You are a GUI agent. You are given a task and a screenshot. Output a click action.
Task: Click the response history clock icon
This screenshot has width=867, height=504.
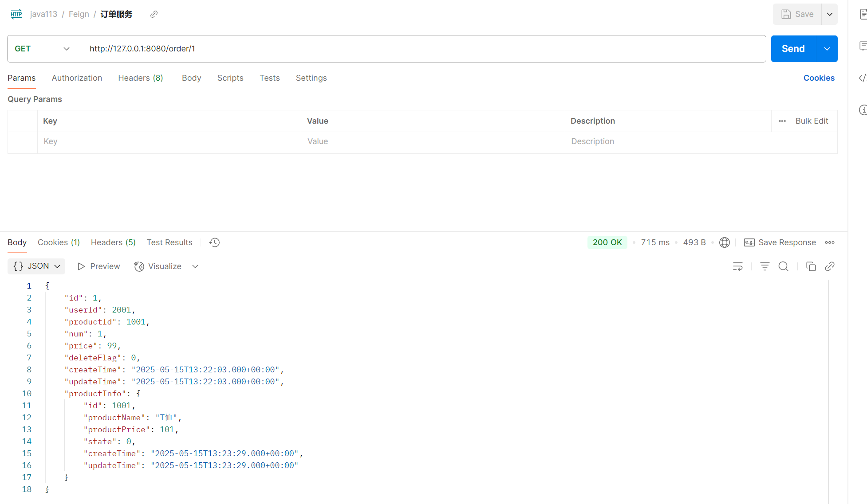pos(215,242)
